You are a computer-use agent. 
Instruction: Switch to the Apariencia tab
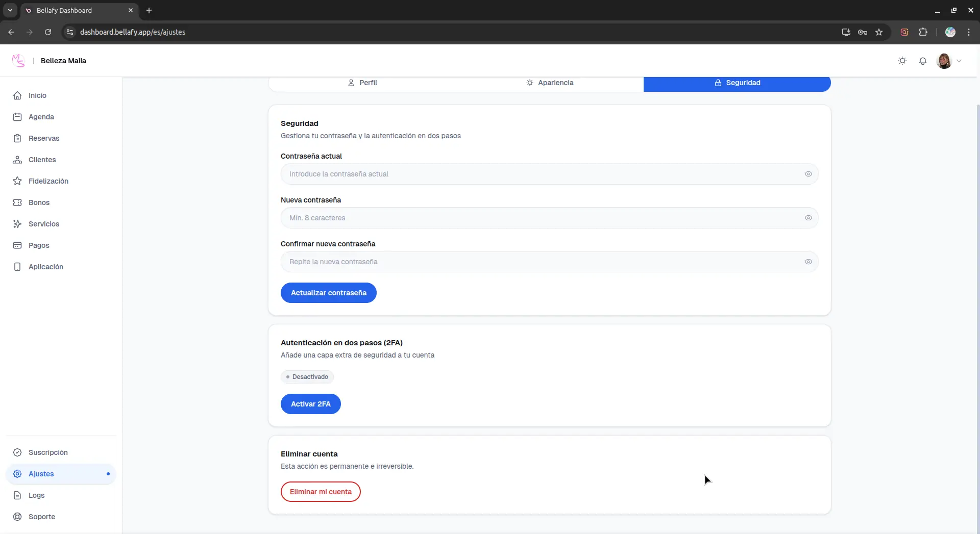tap(551, 83)
